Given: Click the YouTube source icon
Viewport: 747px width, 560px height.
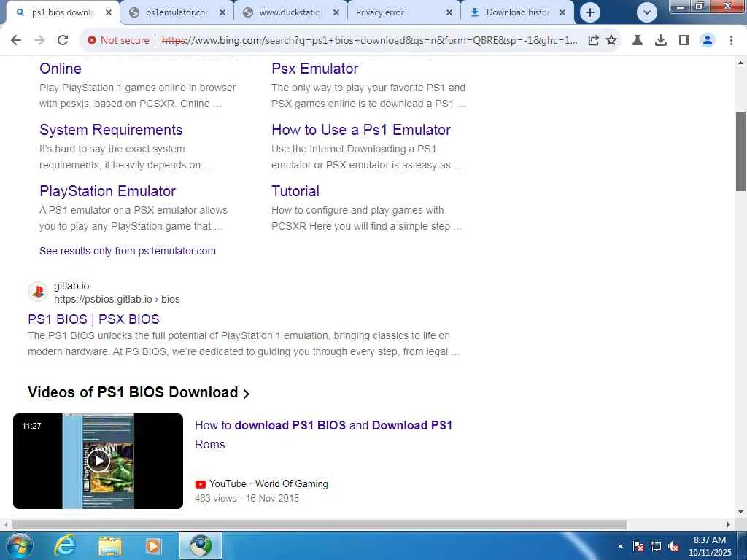Looking at the screenshot, I should pyautogui.click(x=200, y=484).
